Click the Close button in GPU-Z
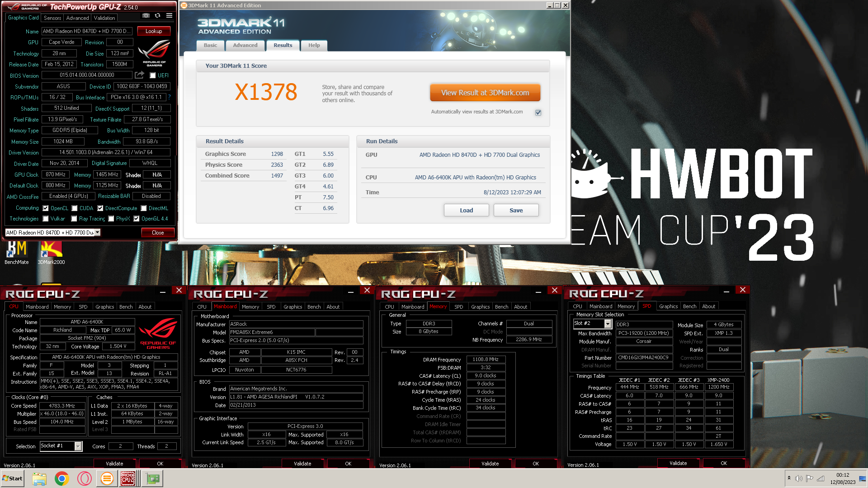This screenshot has height=488, width=868. (x=158, y=233)
